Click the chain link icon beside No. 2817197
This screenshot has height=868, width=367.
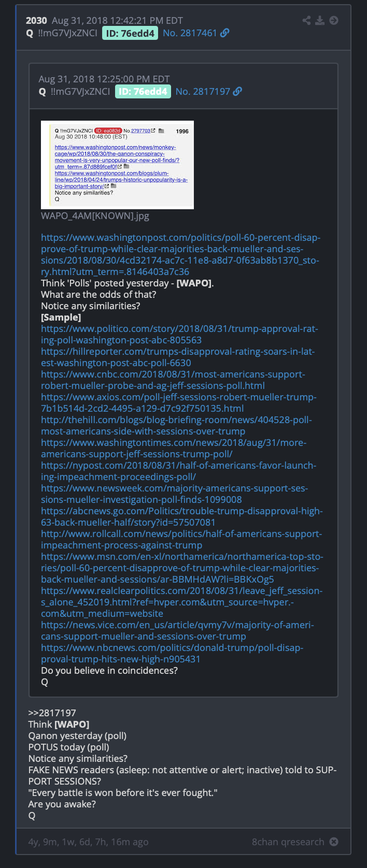(x=237, y=92)
